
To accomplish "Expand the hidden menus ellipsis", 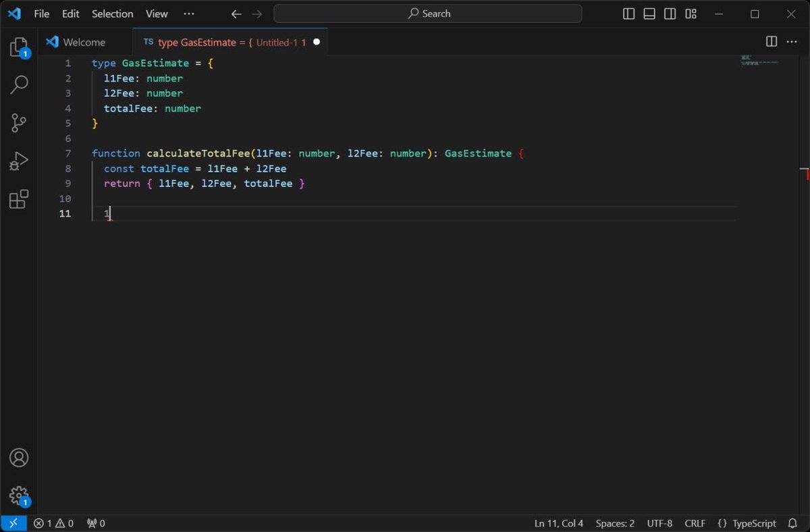I will pos(188,14).
